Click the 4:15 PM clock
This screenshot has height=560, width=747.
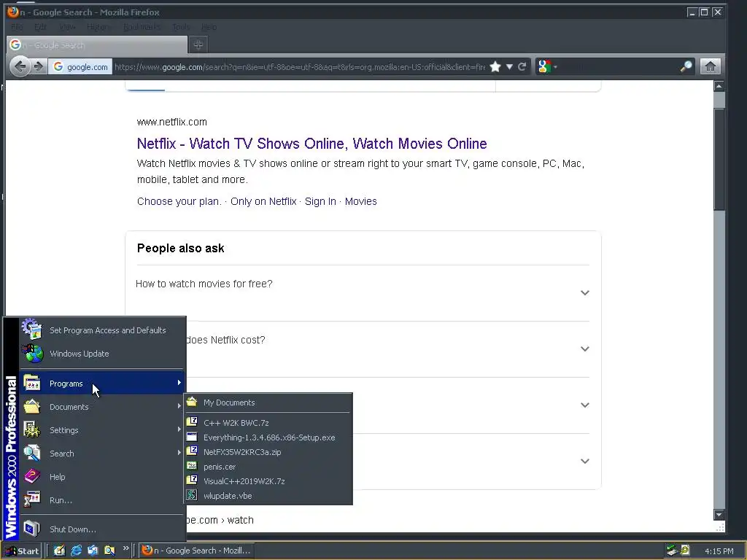[x=719, y=551]
